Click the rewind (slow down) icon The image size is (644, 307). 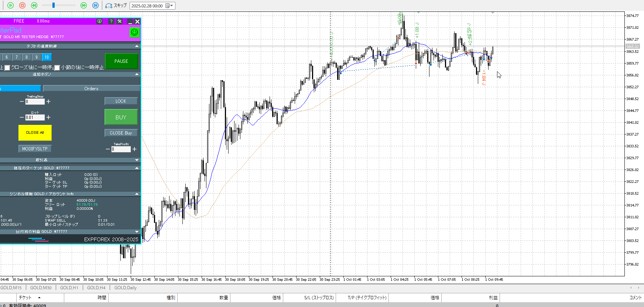coord(34,6)
